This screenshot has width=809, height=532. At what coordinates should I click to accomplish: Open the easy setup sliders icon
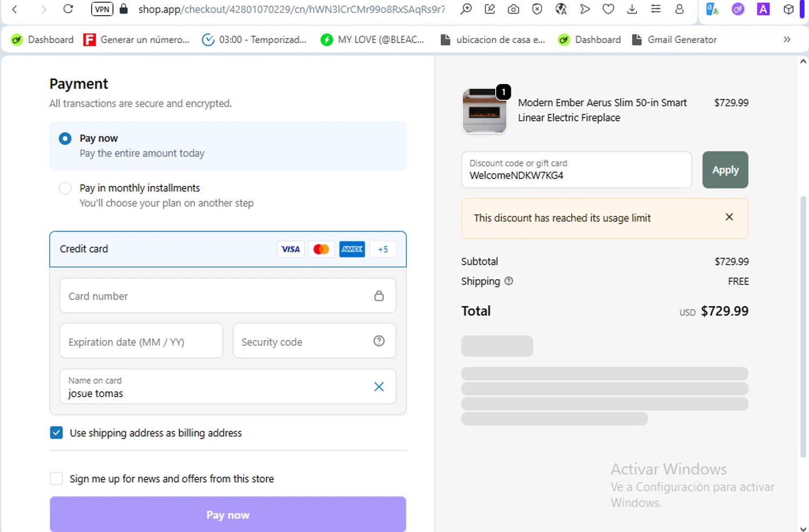656,9
